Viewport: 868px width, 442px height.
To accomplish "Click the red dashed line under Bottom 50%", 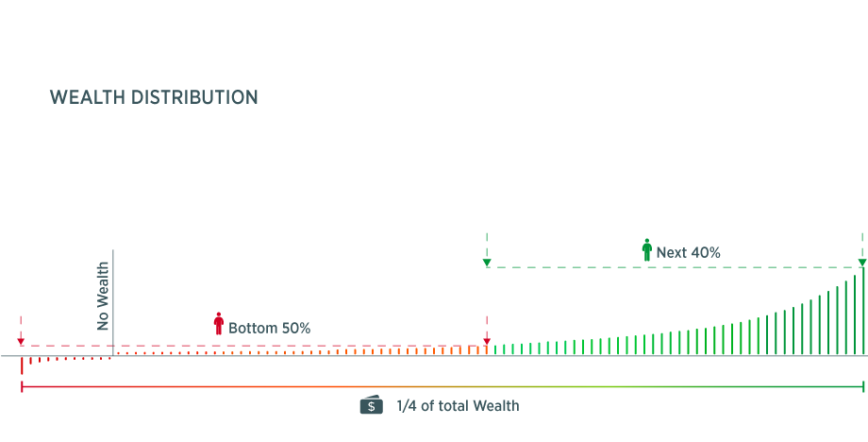I will point(255,347).
